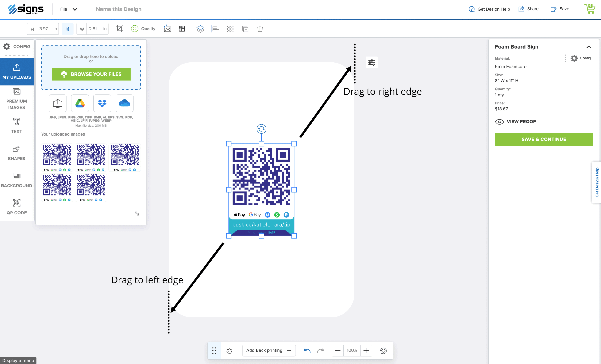This screenshot has height=364, width=601.
Task: Click the VIEW PROOF eye icon
Action: pos(499,121)
